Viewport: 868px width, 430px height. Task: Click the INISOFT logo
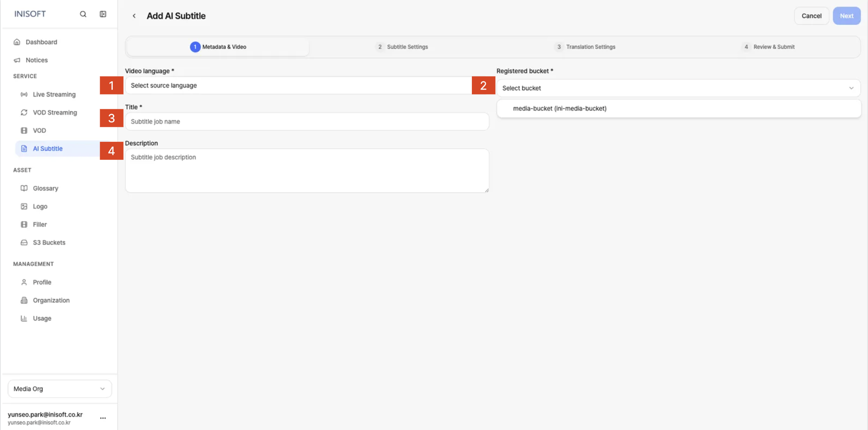point(30,14)
